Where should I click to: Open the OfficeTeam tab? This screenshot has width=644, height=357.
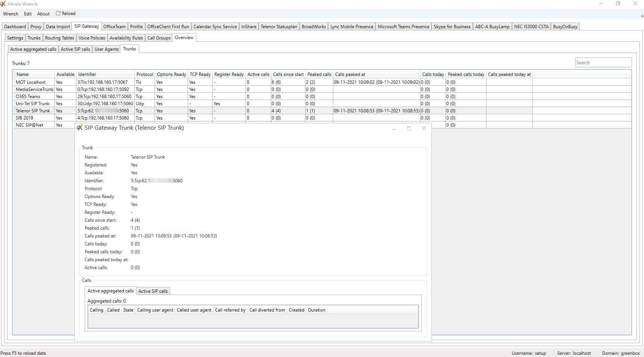click(114, 27)
